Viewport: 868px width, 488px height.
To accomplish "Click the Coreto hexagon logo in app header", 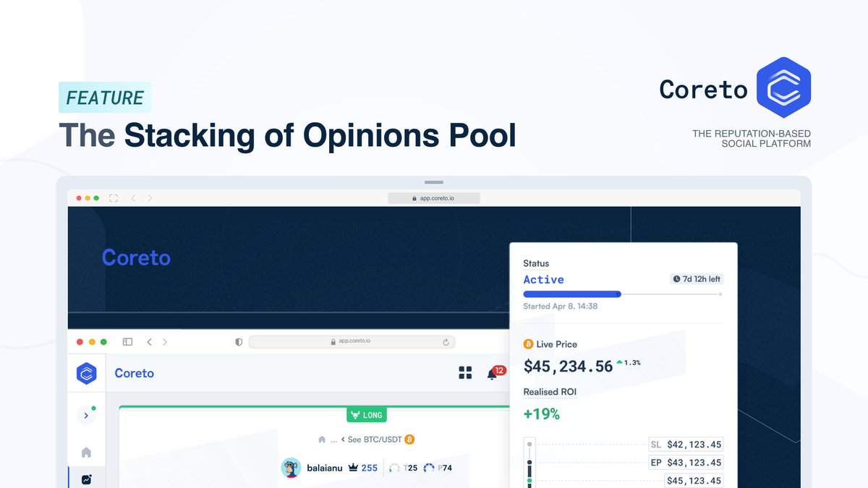I will pos(87,373).
